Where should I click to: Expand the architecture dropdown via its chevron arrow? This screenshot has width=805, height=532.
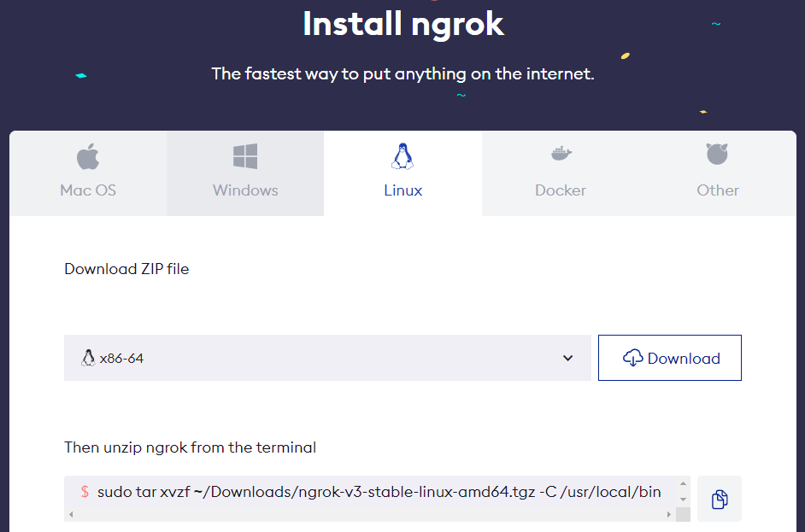pos(568,359)
